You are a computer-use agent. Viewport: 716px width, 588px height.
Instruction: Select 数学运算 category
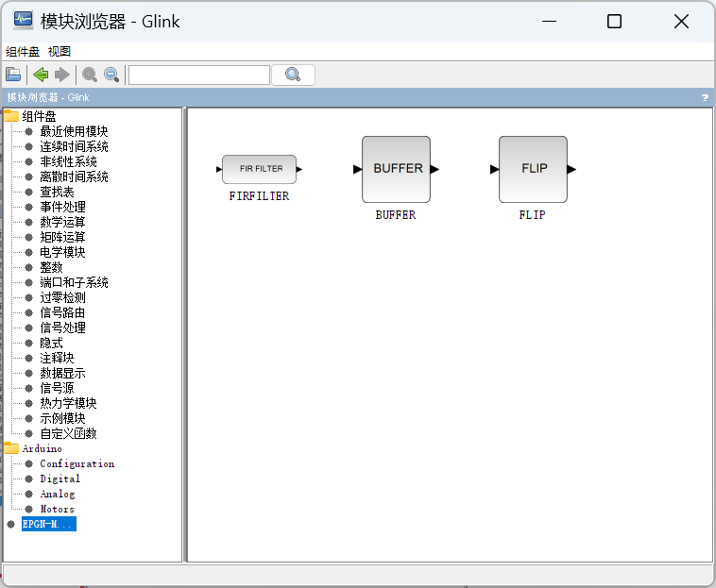62,222
